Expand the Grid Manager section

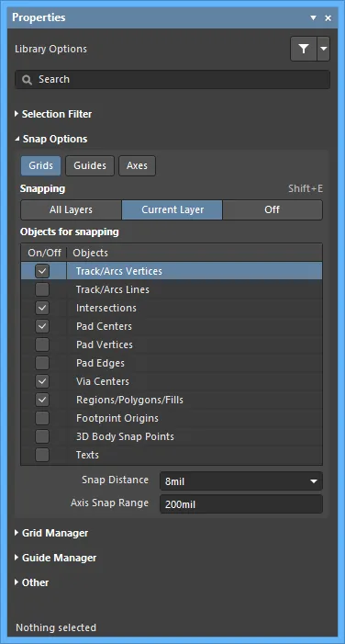click(x=51, y=533)
